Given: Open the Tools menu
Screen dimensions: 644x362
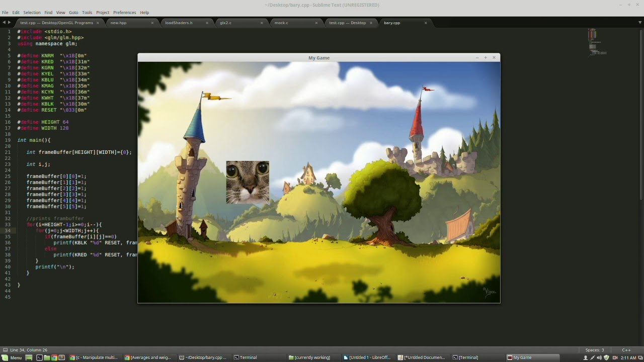Looking at the screenshot, I should pyautogui.click(x=87, y=12).
